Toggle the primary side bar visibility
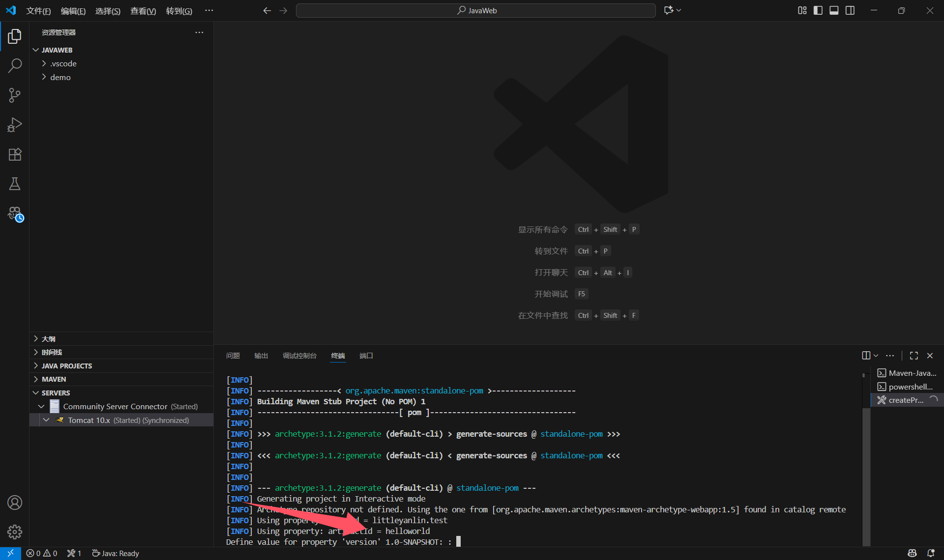Screen dimensions: 944x560 818,10
